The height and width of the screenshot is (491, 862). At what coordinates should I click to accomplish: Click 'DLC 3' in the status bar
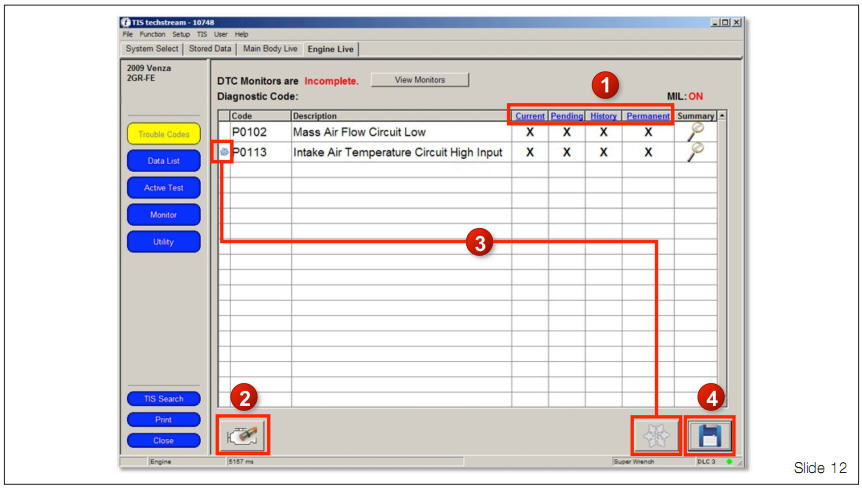706,462
